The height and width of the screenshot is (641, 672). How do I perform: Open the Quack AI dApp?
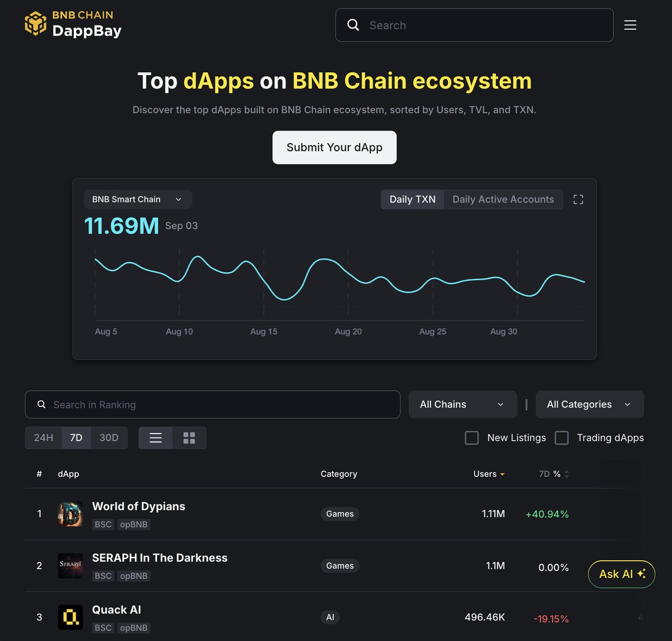tap(116, 610)
